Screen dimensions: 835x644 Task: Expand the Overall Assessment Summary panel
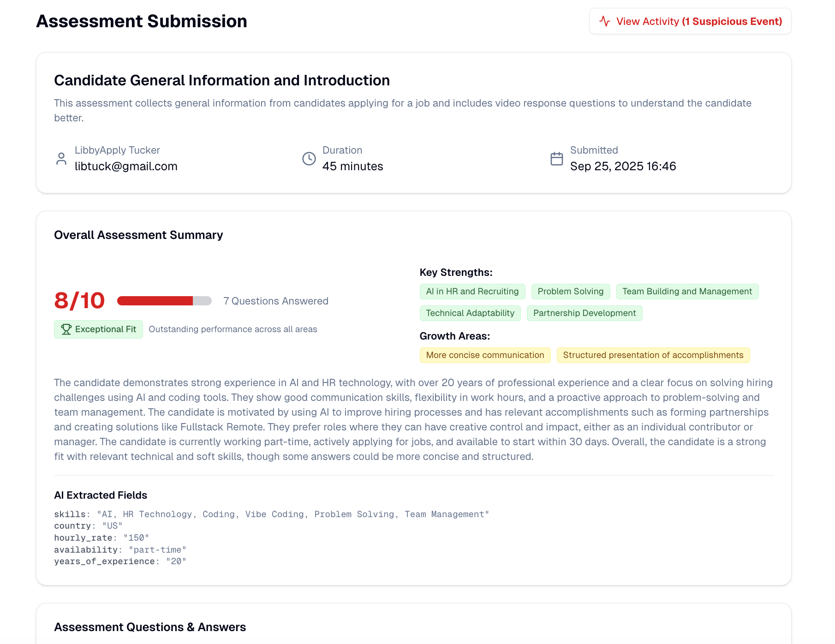tap(138, 235)
